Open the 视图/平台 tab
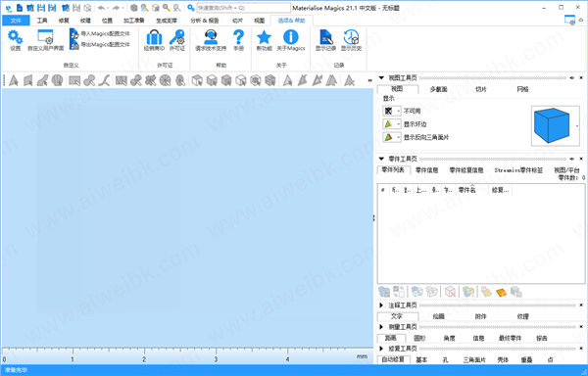 (x=566, y=170)
